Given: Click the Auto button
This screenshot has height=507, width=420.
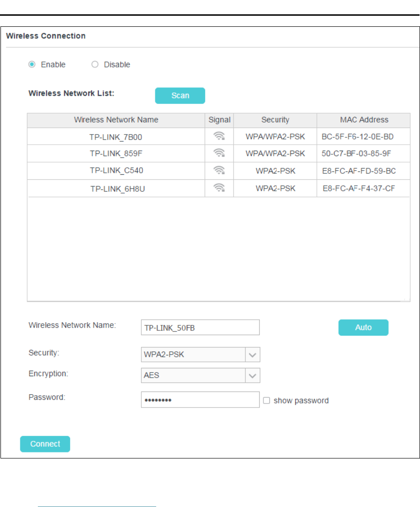Looking at the screenshot, I should pos(363,327).
